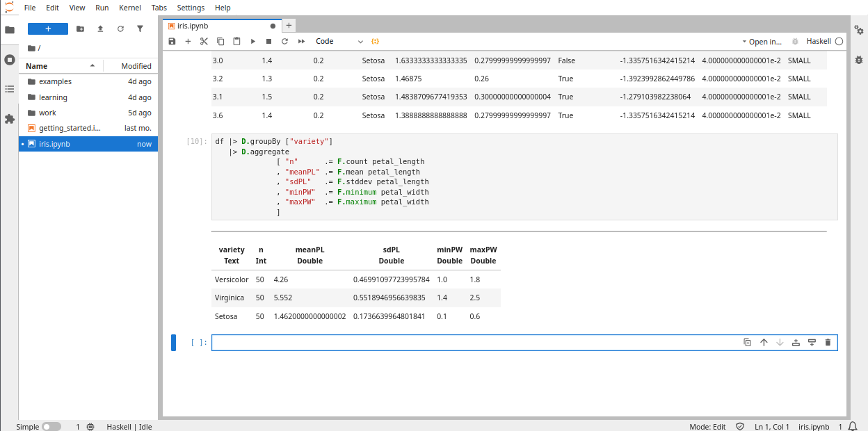Viewport: 868px width, 431px height.
Task: Open the Extension Manager puzzle icon
Action: point(9,119)
